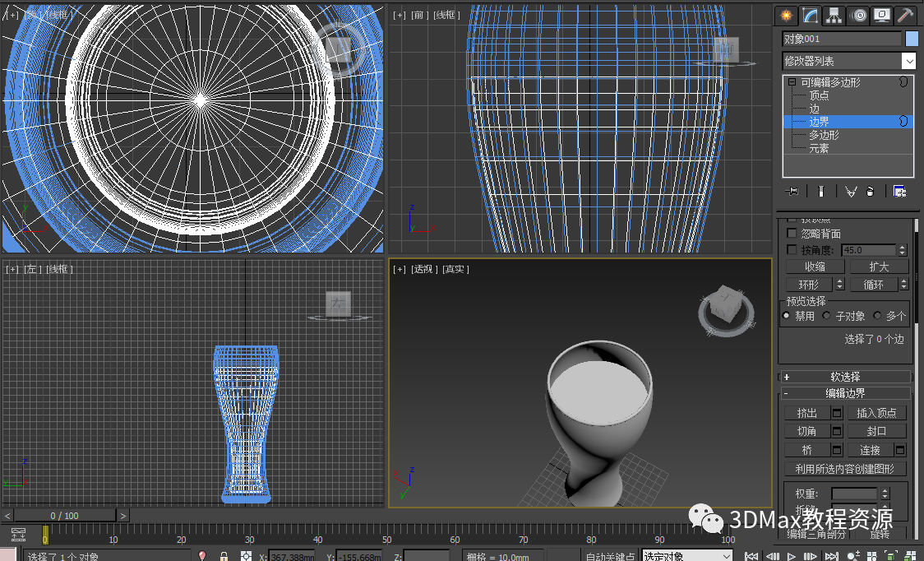
Task: Click the 权重 value field
Action: (x=854, y=494)
